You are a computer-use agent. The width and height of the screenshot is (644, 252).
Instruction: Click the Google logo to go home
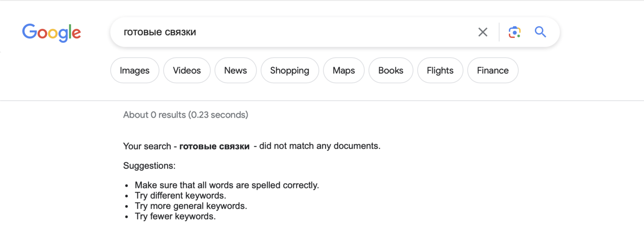click(51, 33)
